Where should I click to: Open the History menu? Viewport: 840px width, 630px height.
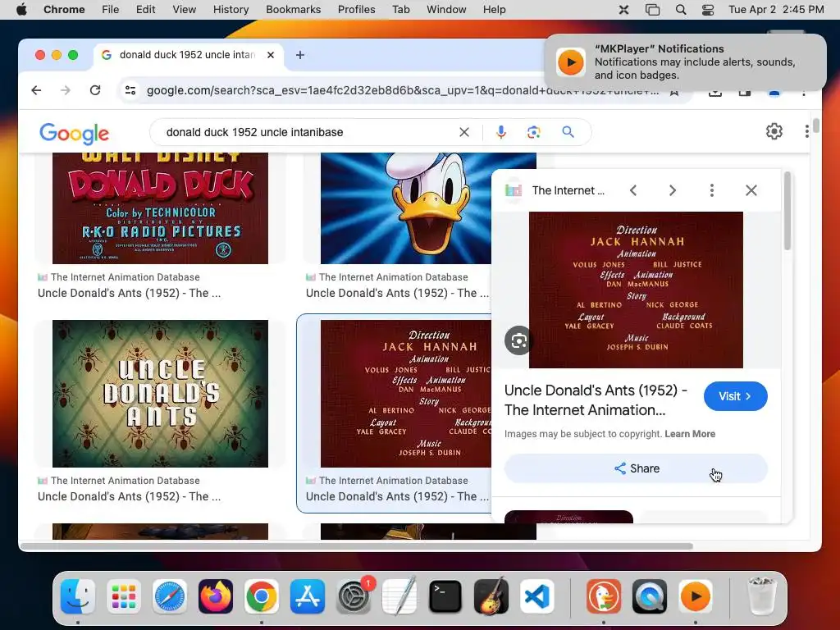(231, 9)
